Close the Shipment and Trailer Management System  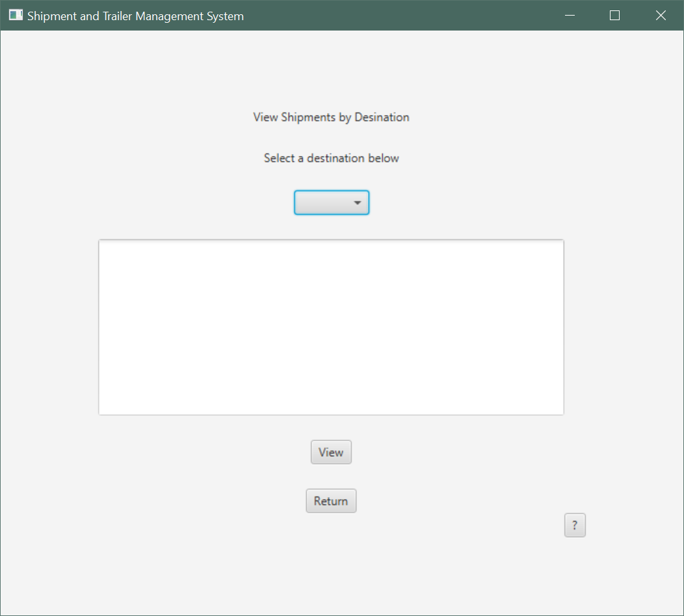[661, 16]
